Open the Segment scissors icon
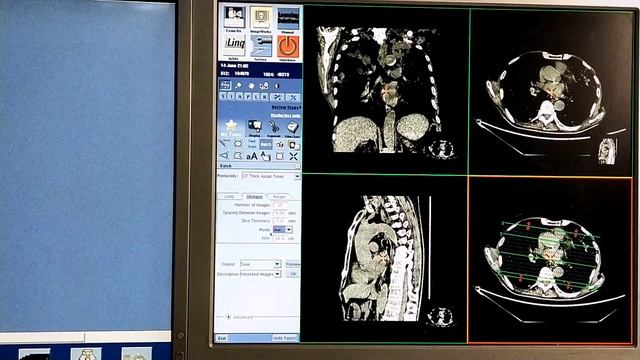The image size is (640, 360). tap(273, 128)
